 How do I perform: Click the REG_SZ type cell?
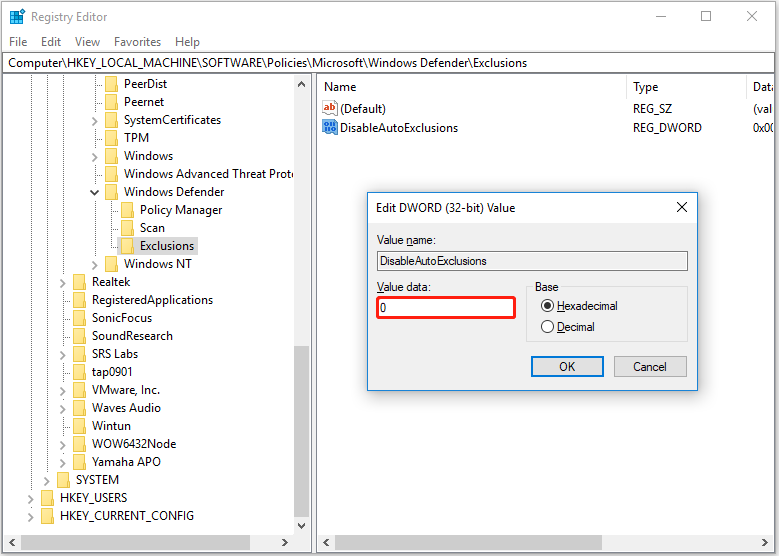(652, 108)
